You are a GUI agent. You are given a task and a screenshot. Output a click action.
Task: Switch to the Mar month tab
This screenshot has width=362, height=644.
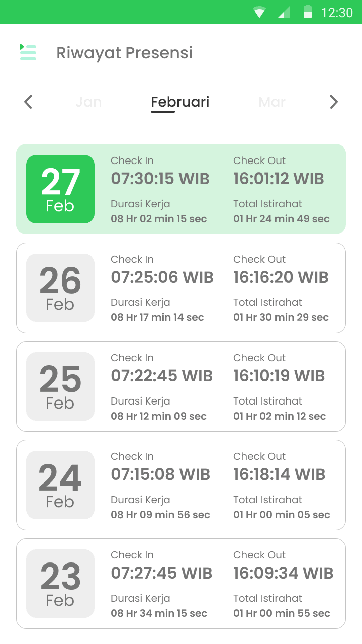[272, 102]
